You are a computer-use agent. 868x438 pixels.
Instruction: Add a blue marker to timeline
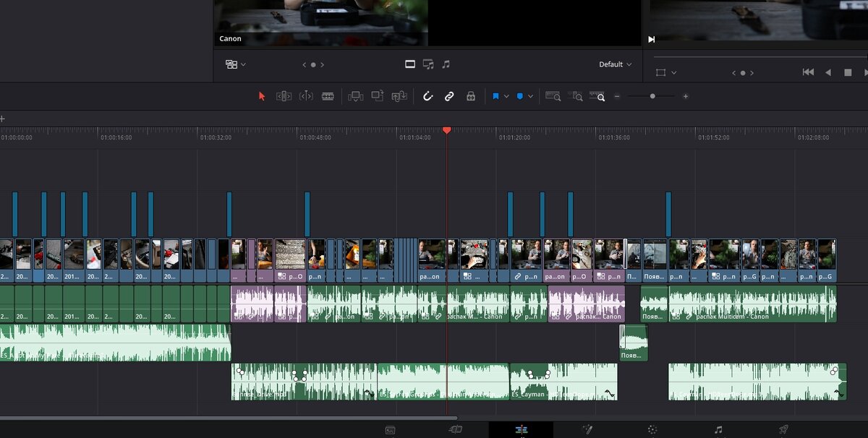tap(520, 96)
